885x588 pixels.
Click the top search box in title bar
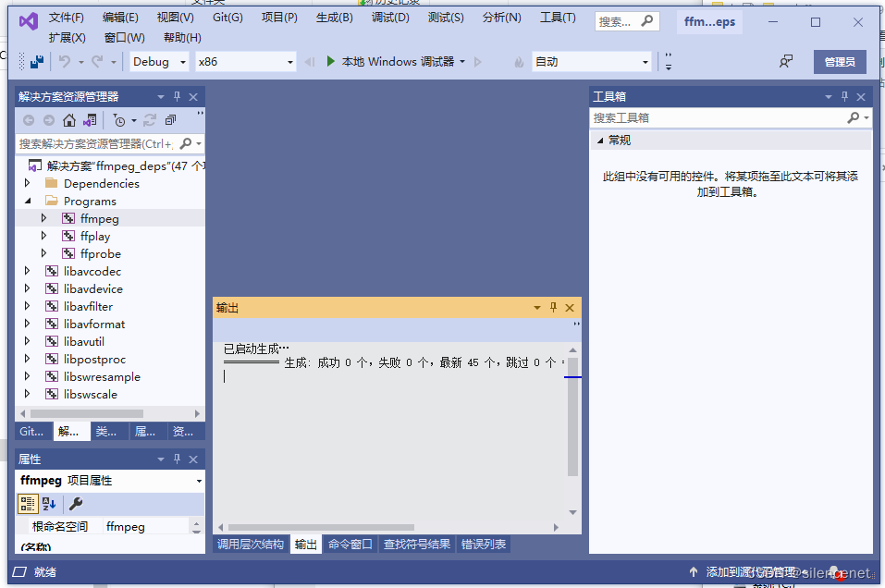pos(626,21)
